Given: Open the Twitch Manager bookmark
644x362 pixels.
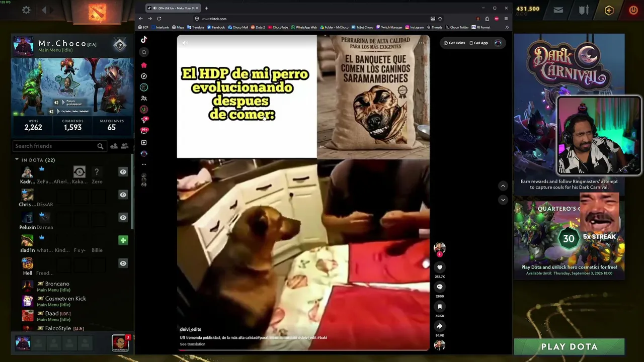Looking at the screenshot, I should click(x=389, y=27).
